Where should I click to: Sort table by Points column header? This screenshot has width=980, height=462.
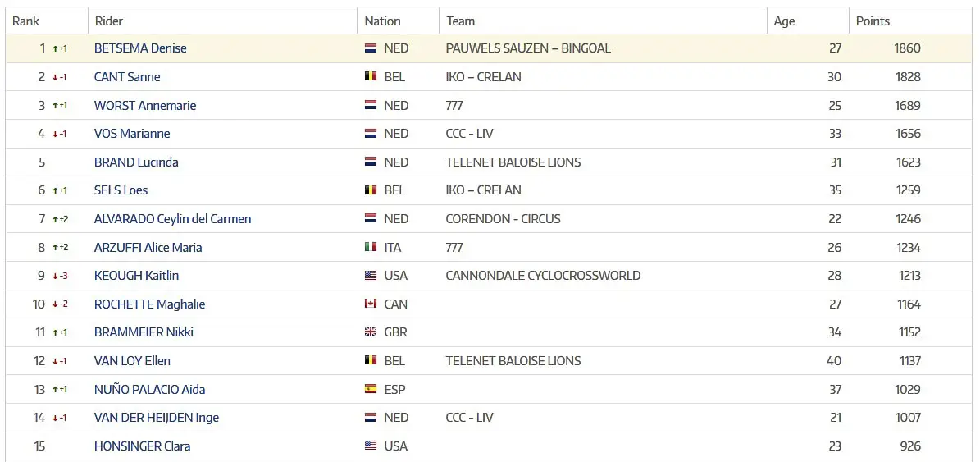[873, 21]
